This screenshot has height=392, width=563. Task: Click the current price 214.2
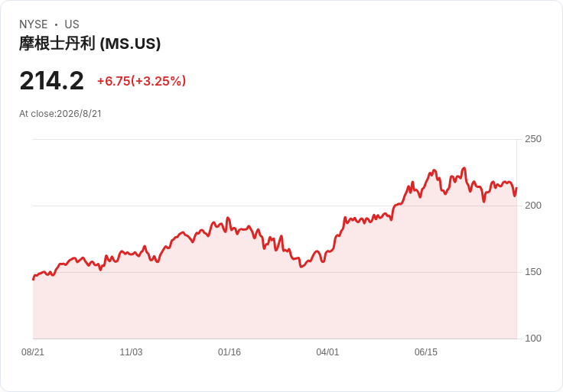(x=52, y=81)
